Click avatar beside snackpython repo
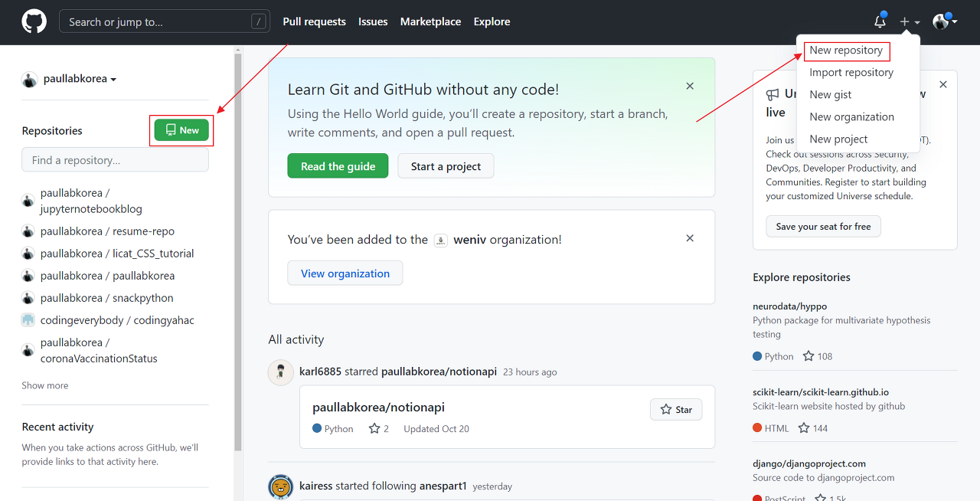Image resolution: width=980 pixels, height=501 pixels. coord(28,298)
